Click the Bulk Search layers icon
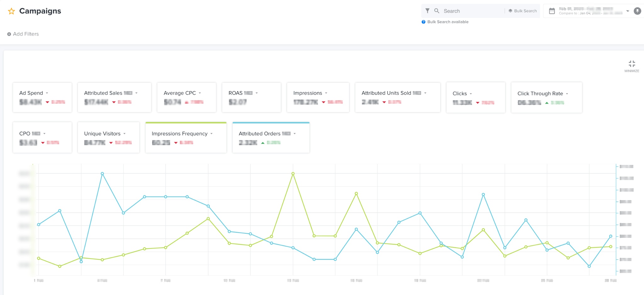The width and height of the screenshot is (644, 295). [510, 11]
